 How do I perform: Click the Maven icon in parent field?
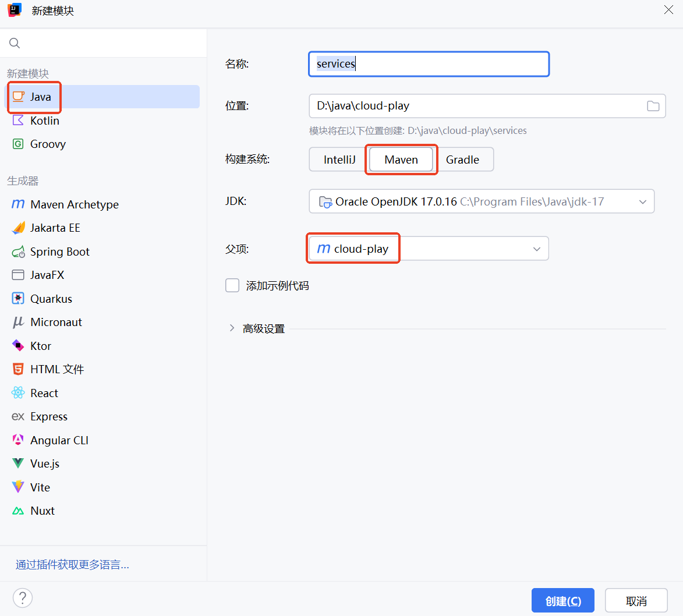coord(324,248)
